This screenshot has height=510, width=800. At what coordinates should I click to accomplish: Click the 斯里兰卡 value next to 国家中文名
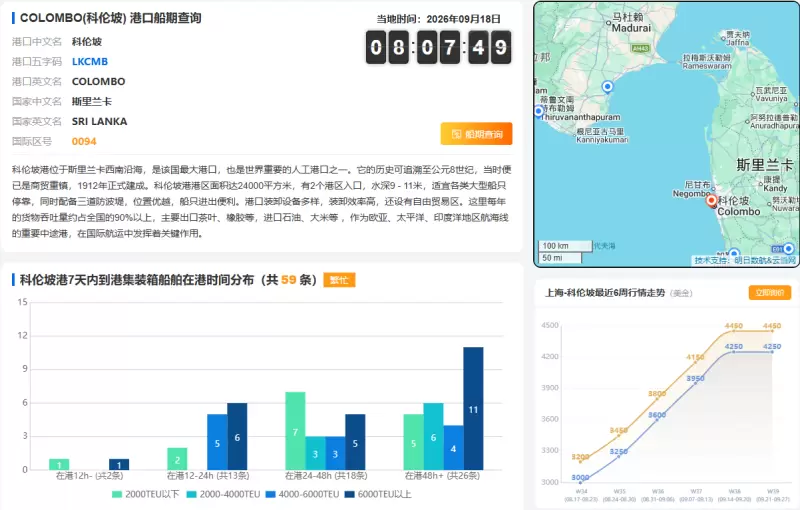pos(92,101)
